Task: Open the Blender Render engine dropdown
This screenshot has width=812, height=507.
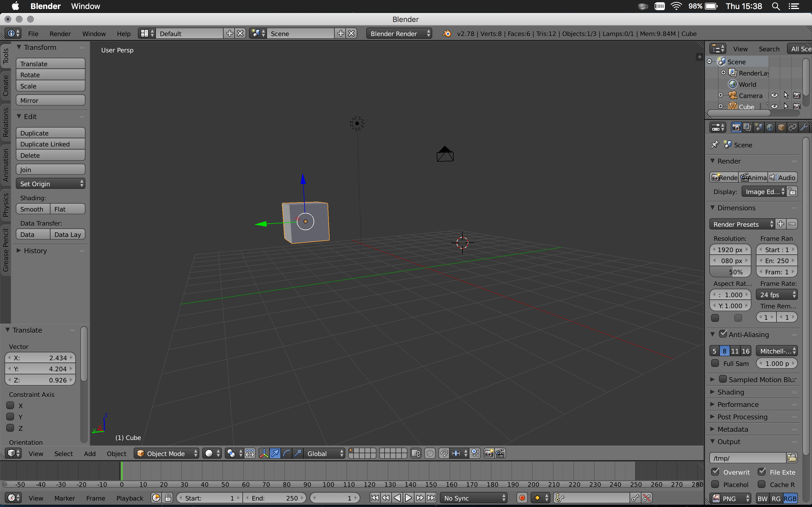Action: [399, 34]
